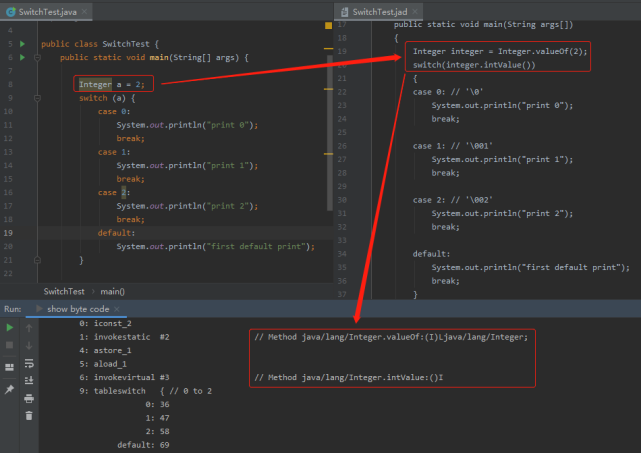
Task: Switch to the SwitchTest.java tab
Action: click(49, 11)
